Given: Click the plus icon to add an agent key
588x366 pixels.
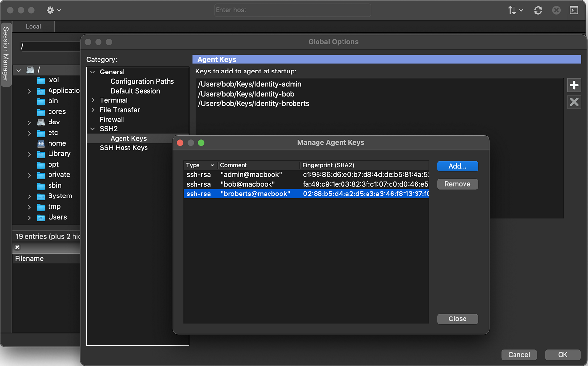Looking at the screenshot, I should [x=574, y=85].
